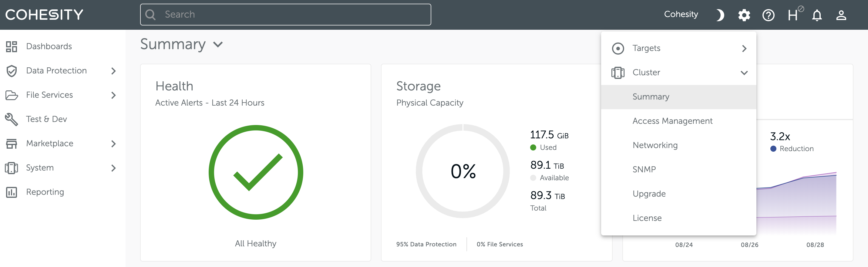The height and width of the screenshot is (267, 868).
Task: Click the blue Reduction legend dot
Action: [773, 149]
